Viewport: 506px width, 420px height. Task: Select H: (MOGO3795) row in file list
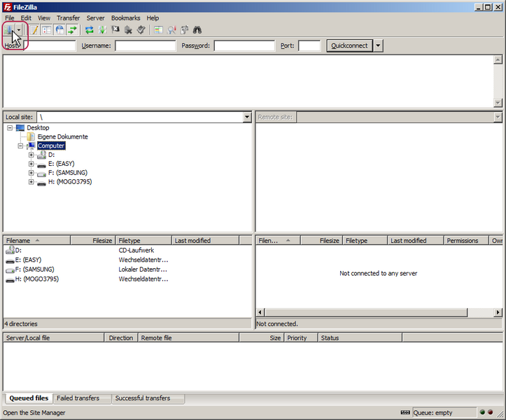(x=127, y=279)
